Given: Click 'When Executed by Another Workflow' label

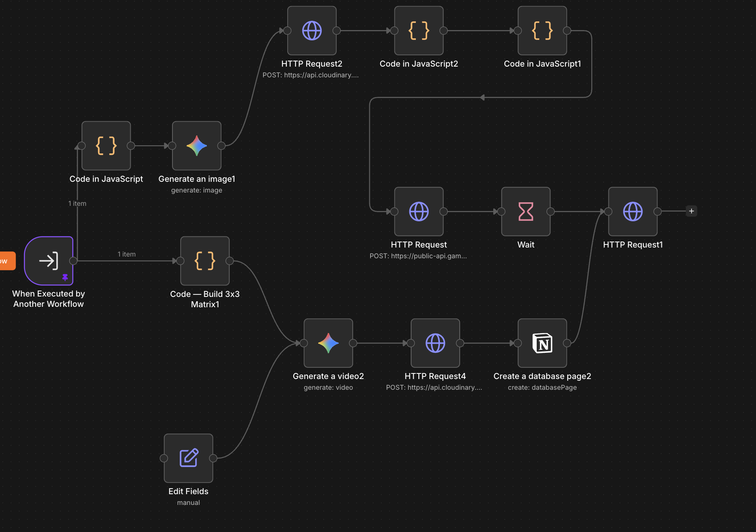Looking at the screenshot, I should [49, 299].
